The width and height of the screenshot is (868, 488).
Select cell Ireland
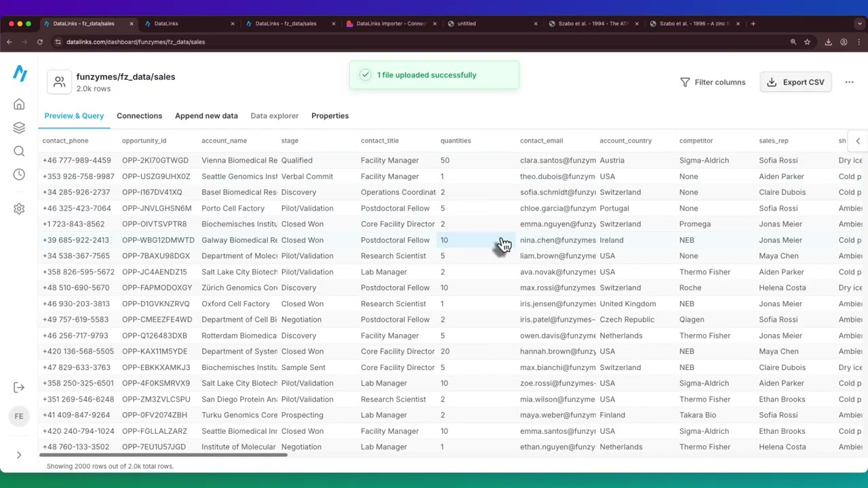coord(612,240)
